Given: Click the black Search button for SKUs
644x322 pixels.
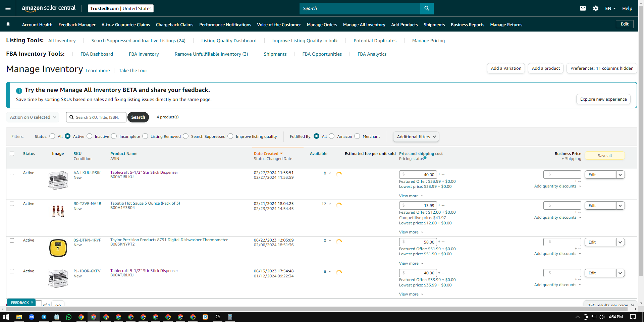Looking at the screenshot, I should click(138, 117).
